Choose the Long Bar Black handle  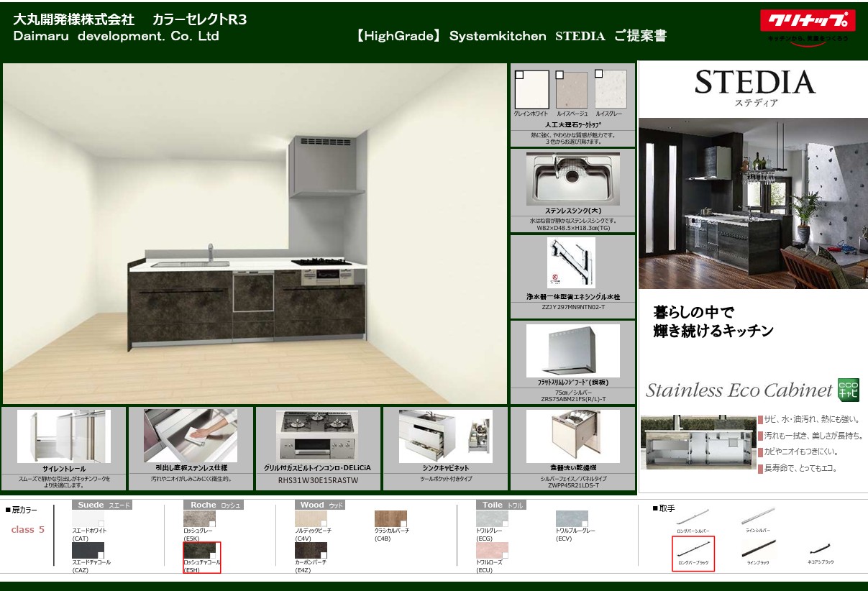(x=693, y=550)
